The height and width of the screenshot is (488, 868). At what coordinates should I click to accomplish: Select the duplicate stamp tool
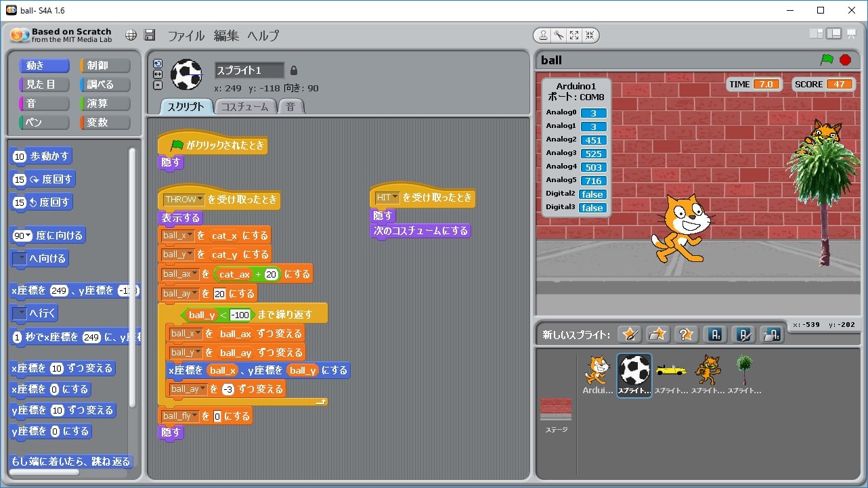pos(544,36)
